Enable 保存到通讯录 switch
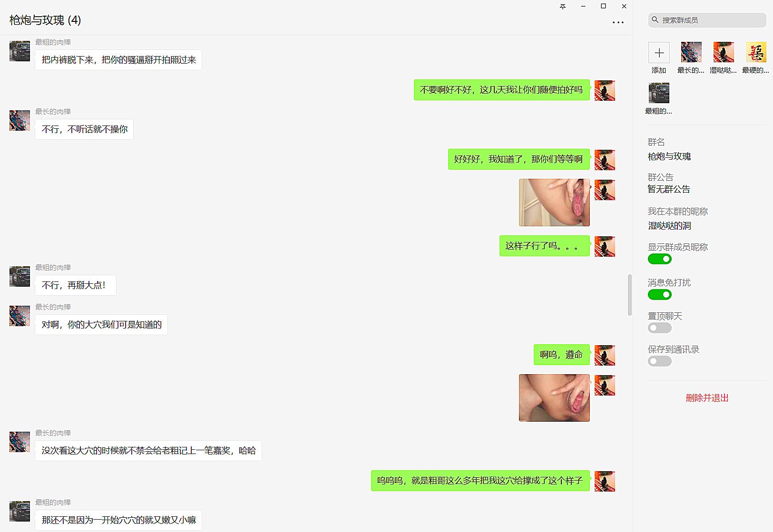The image size is (773, 532). (x=660, y=361)
